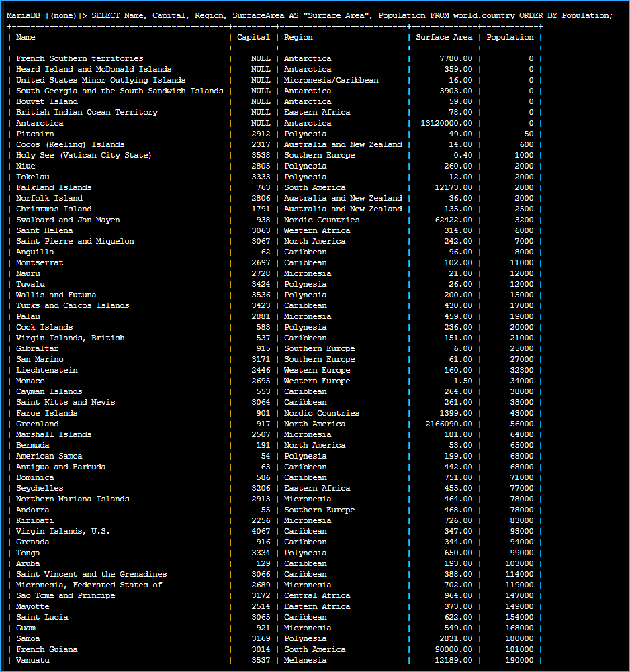Image resolution: width=630 pixels, height=672 pixels.
Task: Click the Surface Area column header
Action: (444, 37)
